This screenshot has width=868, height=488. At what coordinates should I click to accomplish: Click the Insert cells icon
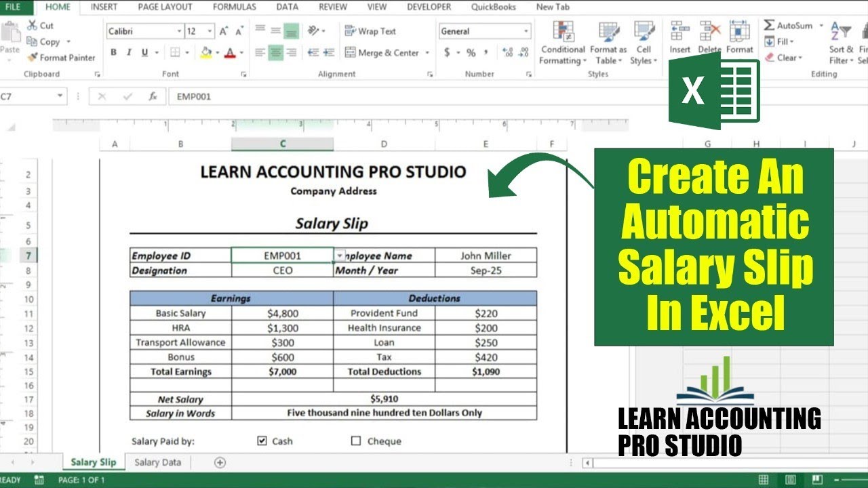(x=679, y=31)
